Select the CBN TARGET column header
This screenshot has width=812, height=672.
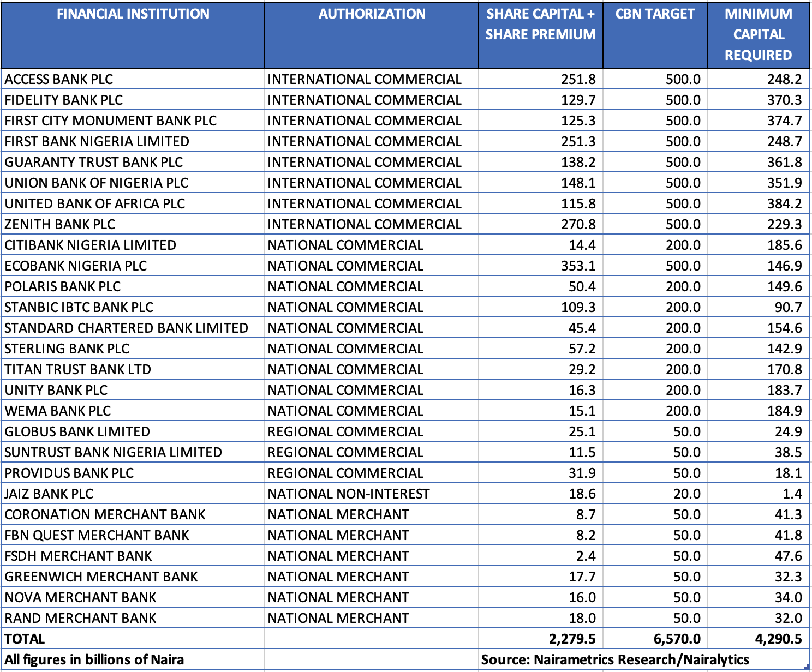coord(655,14)
